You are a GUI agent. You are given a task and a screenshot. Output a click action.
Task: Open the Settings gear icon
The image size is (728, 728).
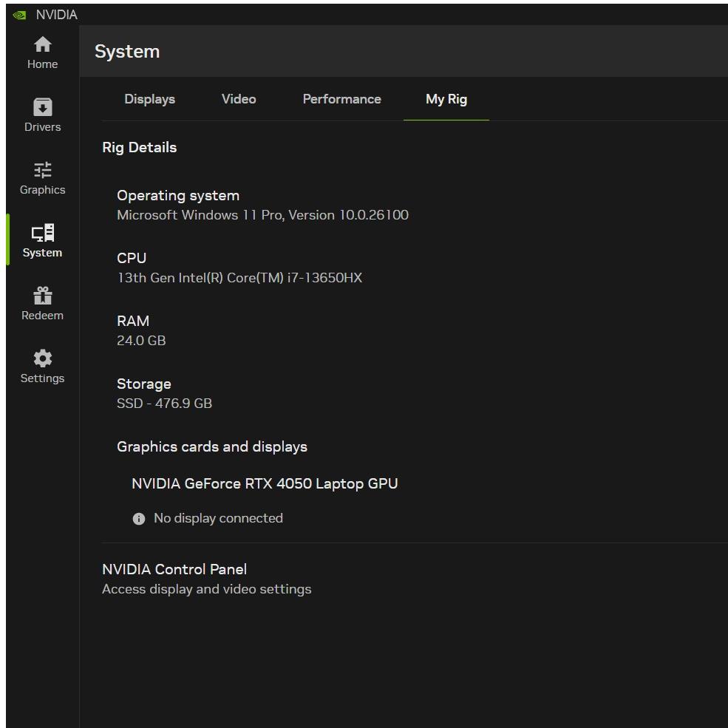click(x=43, y=359)
